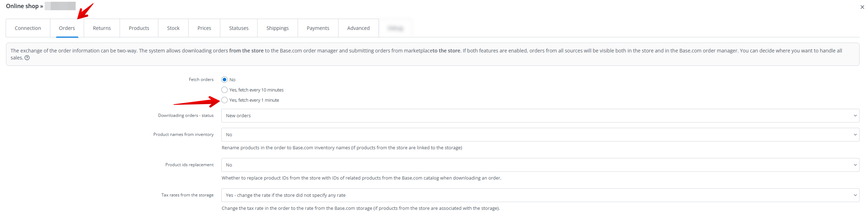Expand the Tax rates from storage dropdown
This screenshot has height=213, width=868.
pyautogui.click(x=540, y=195)
